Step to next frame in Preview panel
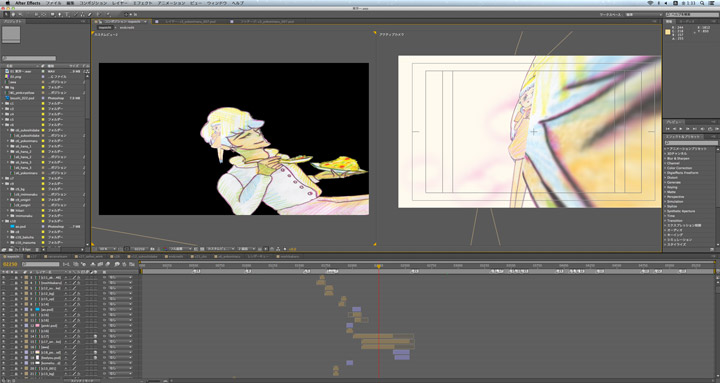 pyautogui.click(x=687, y=129)
